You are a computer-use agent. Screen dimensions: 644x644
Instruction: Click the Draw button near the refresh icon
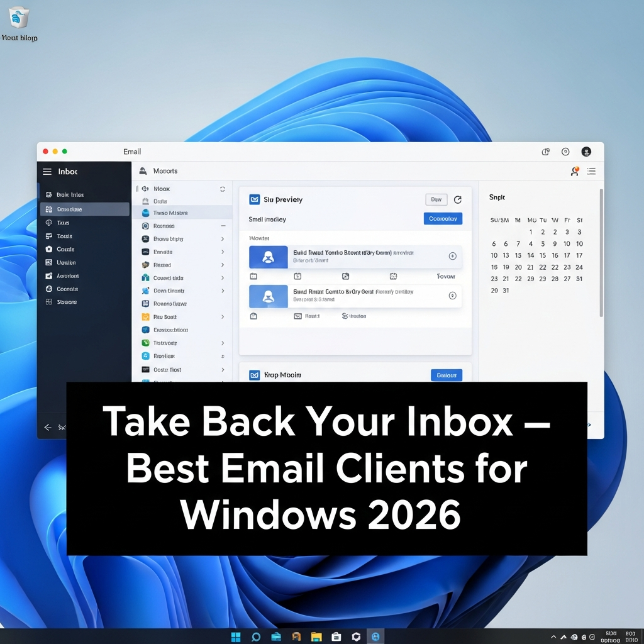point(436,199)
